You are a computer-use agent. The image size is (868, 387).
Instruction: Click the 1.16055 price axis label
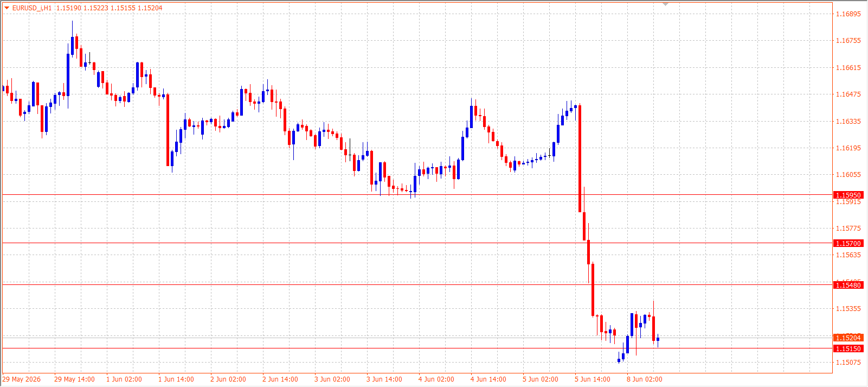[x=848, y=175]
